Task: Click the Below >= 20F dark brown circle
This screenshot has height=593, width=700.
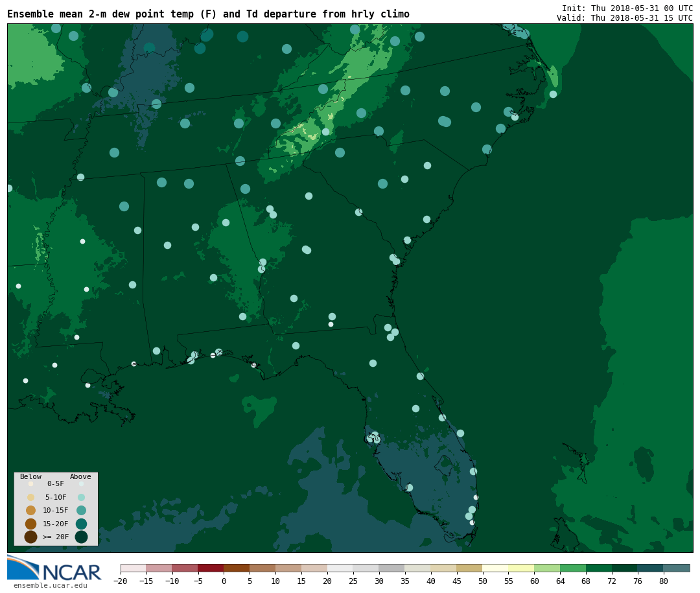Action: pyautogui.click(x=31, y=537)
